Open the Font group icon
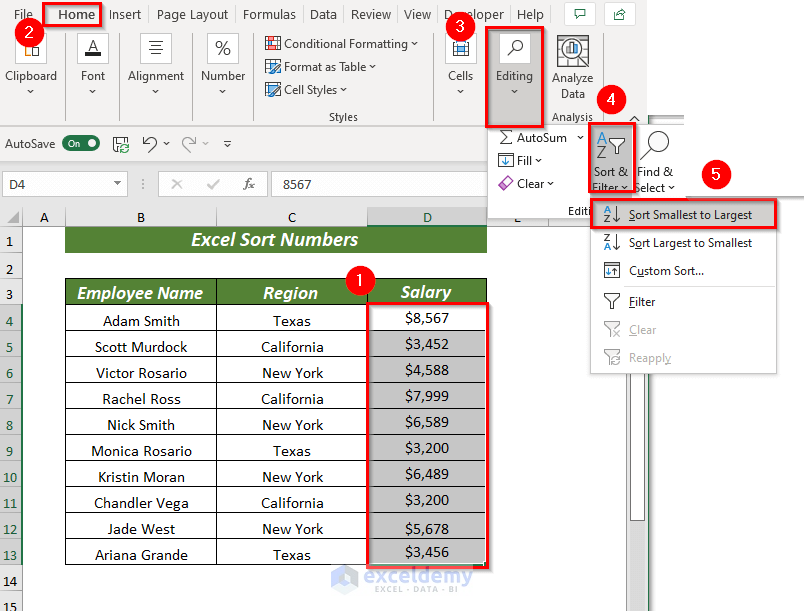The height and width of the screenshot is (611, 804). point(93,48)
